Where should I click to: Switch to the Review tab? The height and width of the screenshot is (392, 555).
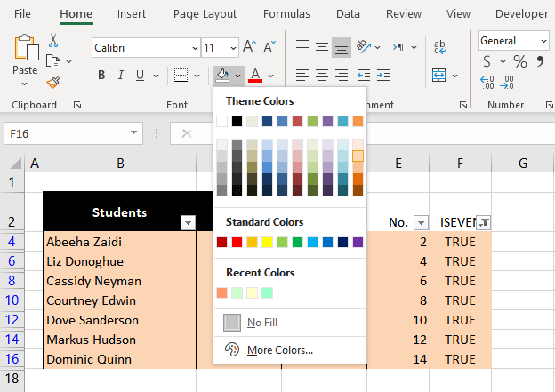click(x=404, y=14)
